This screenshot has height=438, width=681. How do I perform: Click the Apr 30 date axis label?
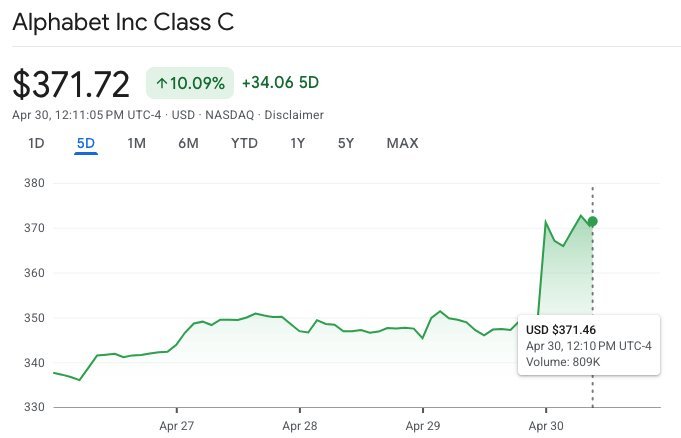546,424
